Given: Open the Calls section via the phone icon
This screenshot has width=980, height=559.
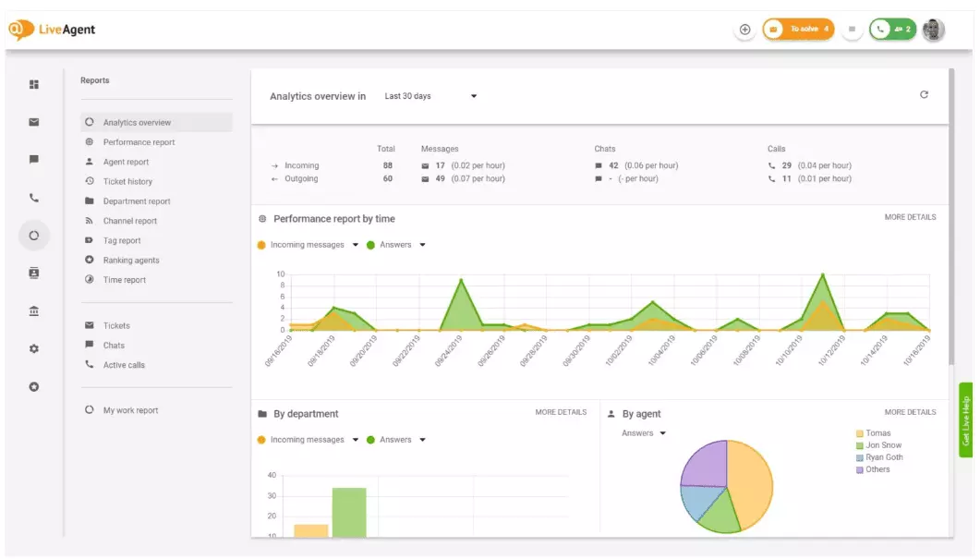Looking at the screenshot, I should [33, 197].
